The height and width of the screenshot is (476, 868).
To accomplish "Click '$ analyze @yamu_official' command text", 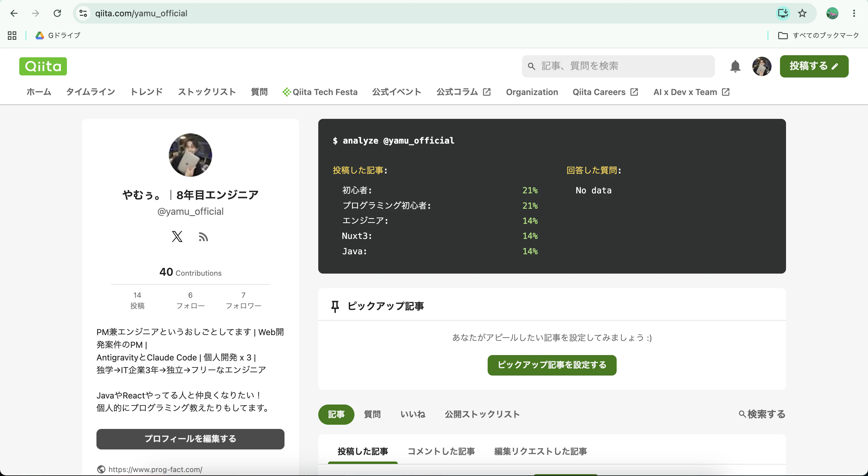I will 393,140.
